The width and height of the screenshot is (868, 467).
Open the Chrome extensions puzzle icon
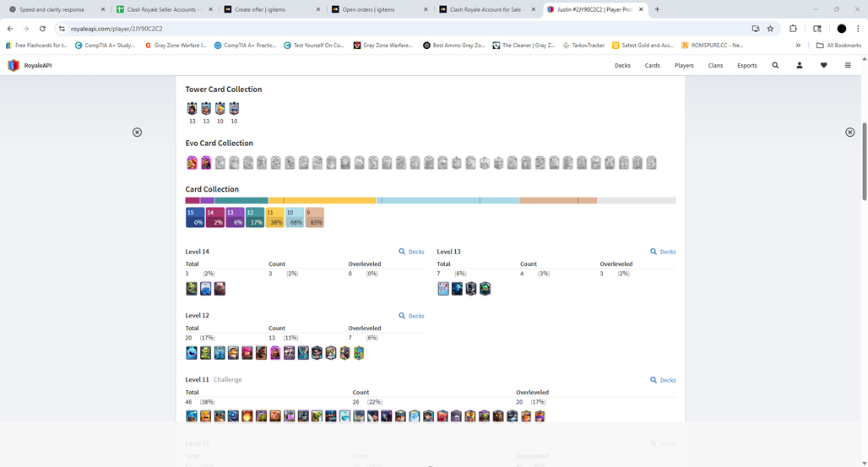point(793,29)
